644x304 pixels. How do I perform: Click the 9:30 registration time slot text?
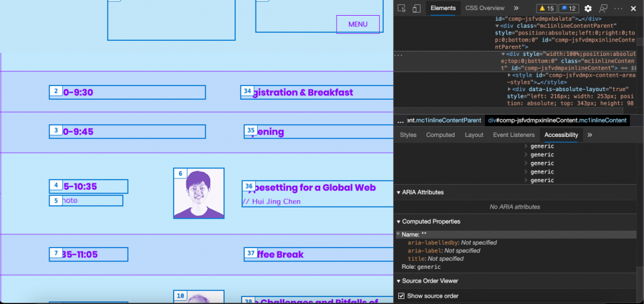[x=77, y=92]
